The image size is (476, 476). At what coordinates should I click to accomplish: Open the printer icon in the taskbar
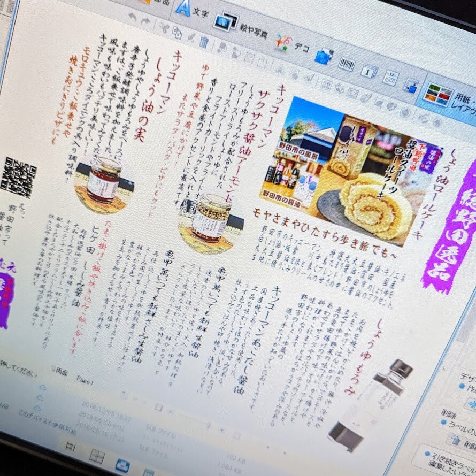point(123,466)
